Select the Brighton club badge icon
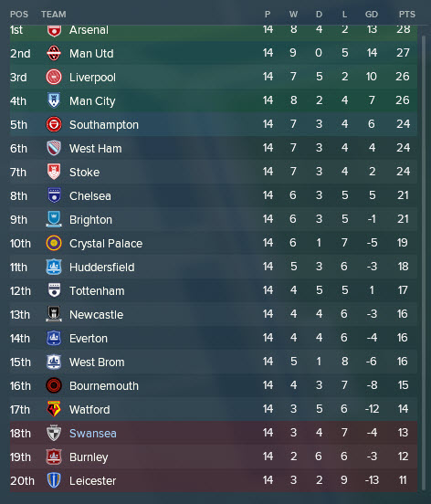This screenshot has height=504, width=431. (x=54, y=219)
